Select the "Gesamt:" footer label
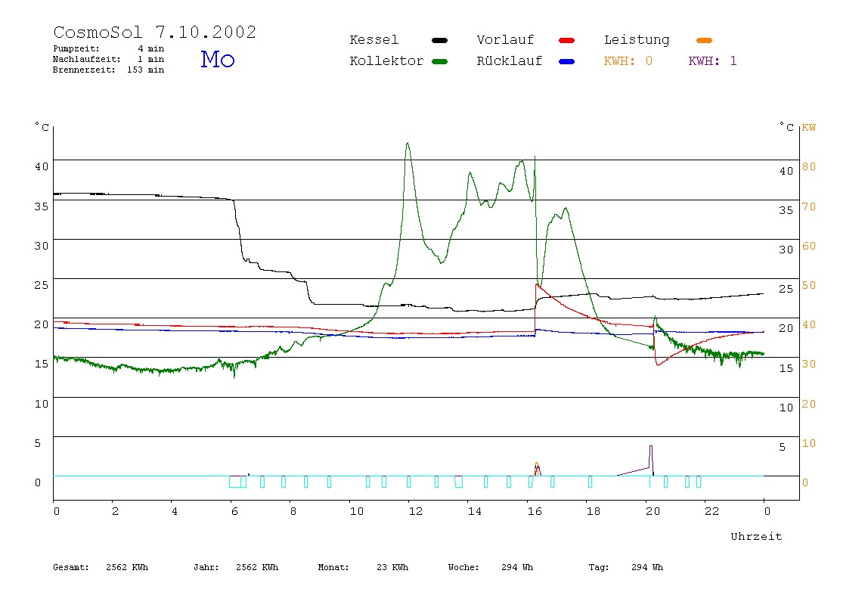This screenshot has height=614, width=868. click(x=71, y=567)
